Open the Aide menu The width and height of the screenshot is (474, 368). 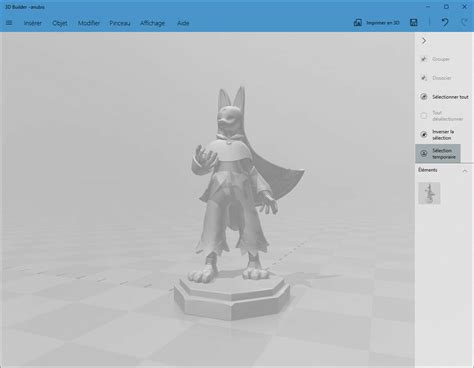click(x=183, y=23)
